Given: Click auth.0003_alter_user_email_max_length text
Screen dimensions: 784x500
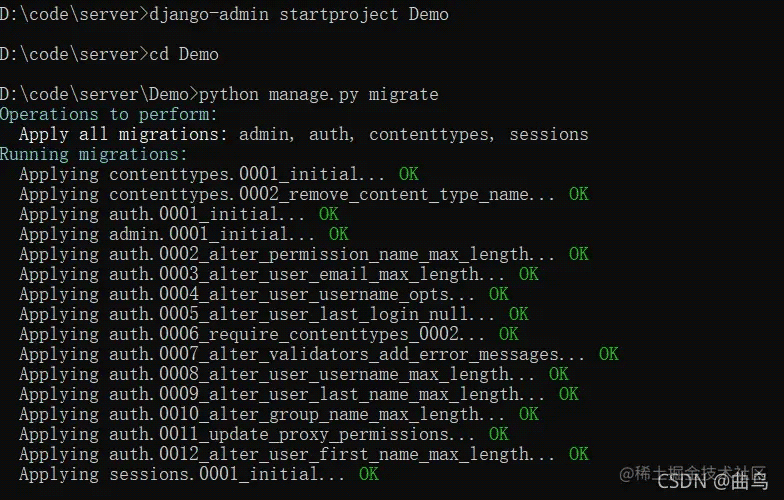Looking at the screenshot, I should pyautogui.click(x=294, y=274).
